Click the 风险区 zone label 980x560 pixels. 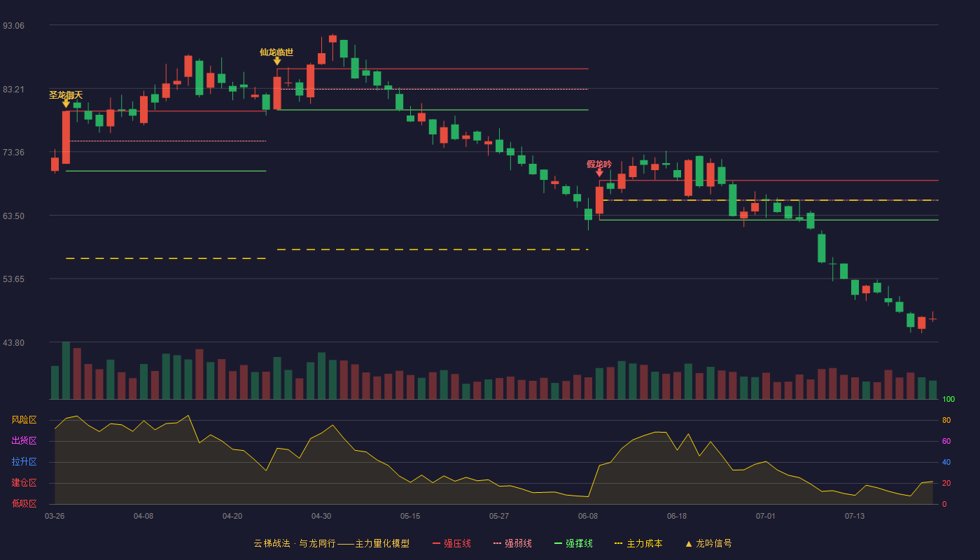(24, 420)
